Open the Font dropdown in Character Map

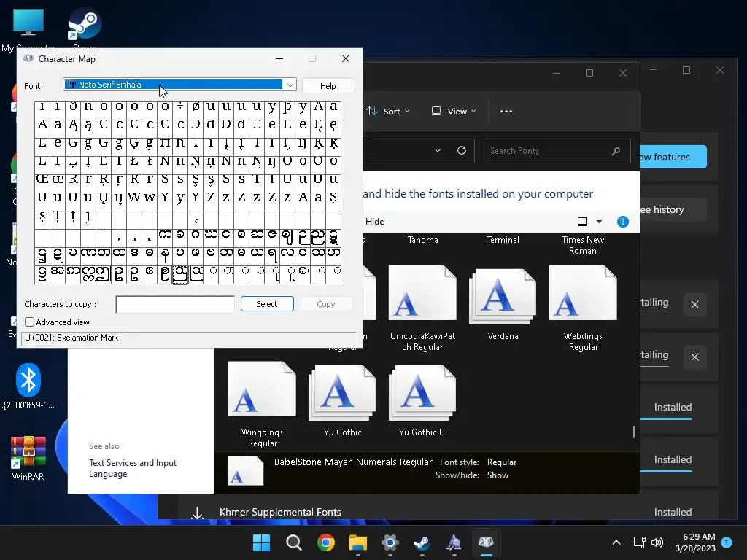(290, 85)
